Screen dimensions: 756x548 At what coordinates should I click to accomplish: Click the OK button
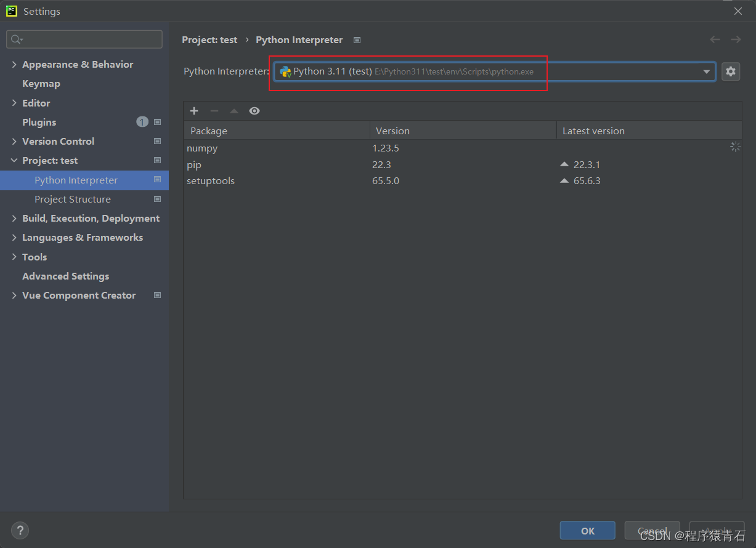pos(587,530)
